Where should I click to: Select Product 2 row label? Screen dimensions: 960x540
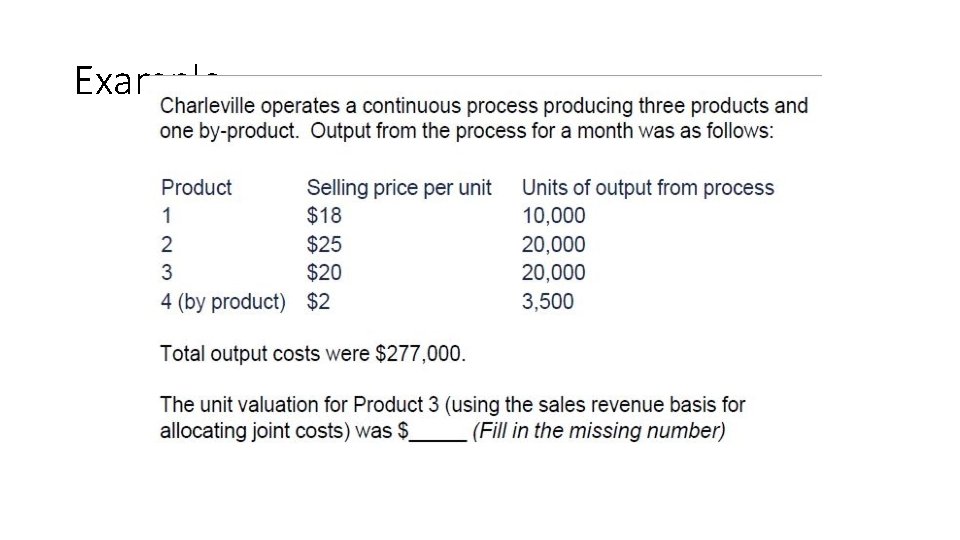pos(166,244)
